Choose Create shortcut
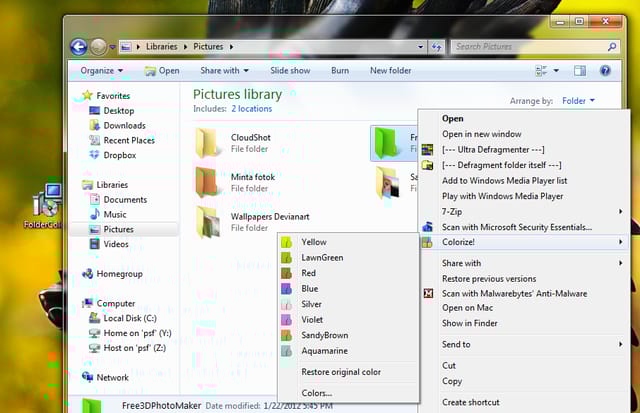This screenshot has width=640, height=413. (471, 402)
